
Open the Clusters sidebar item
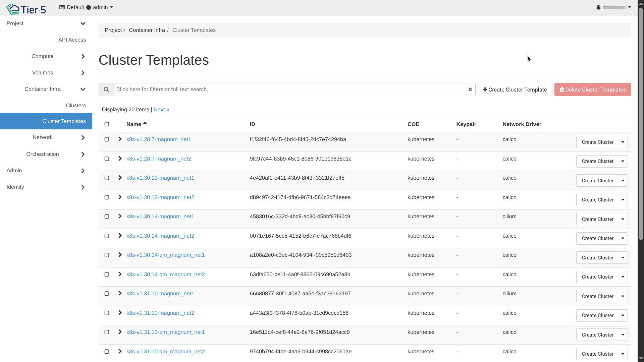point(76,106)
